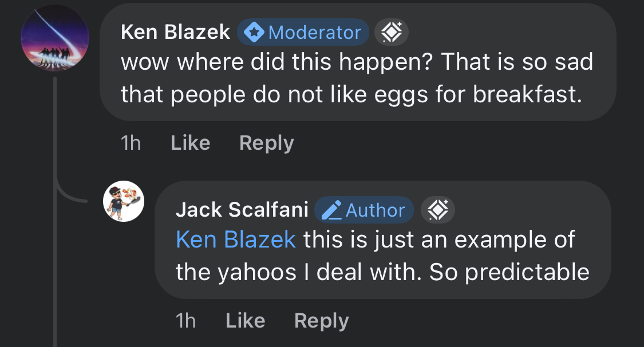Open Jack Scalfani's cartoon avatar
Image resolution: width=644 pixels, height=347 pixels.
(124, 201)
